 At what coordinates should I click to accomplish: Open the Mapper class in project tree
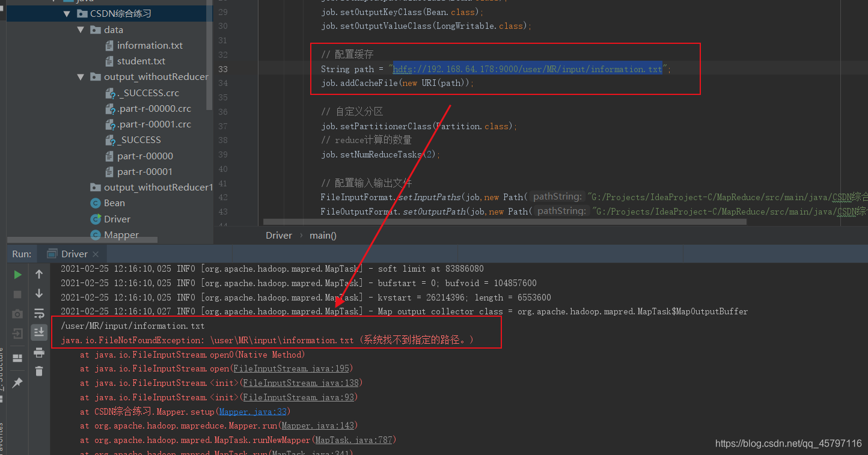point(121,235)
